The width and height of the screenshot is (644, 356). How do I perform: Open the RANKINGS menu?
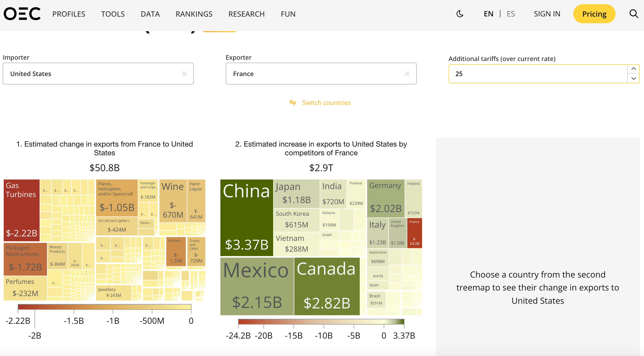click(194, 14)
